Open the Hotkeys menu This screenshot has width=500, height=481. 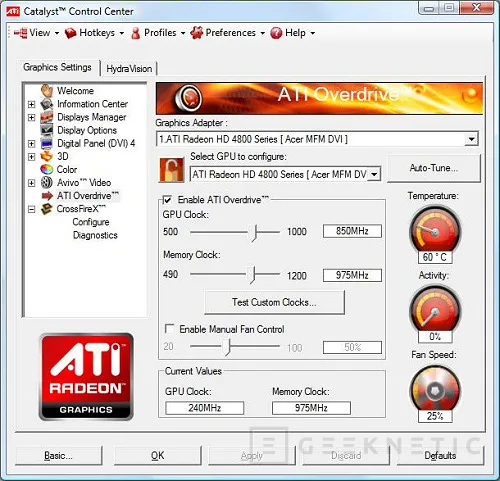pyautogui.click(x=94, y=33)
